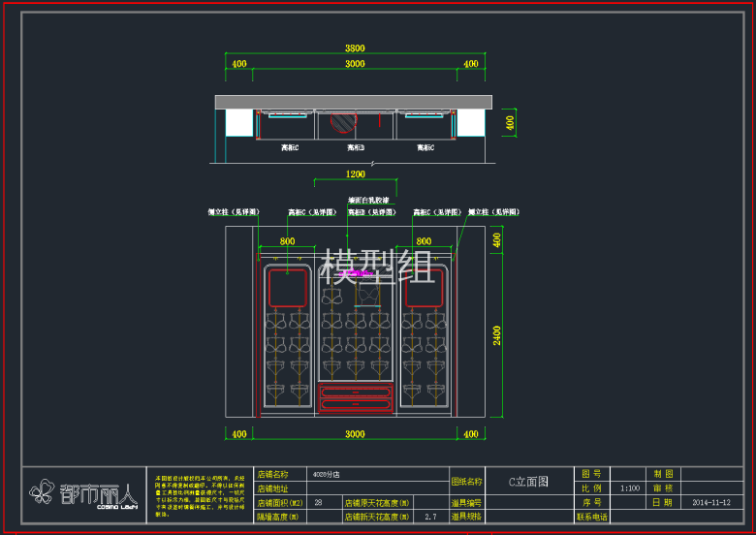Select the 3800 overall dimension text
This screenshot has width=756, height=535.
355,47
